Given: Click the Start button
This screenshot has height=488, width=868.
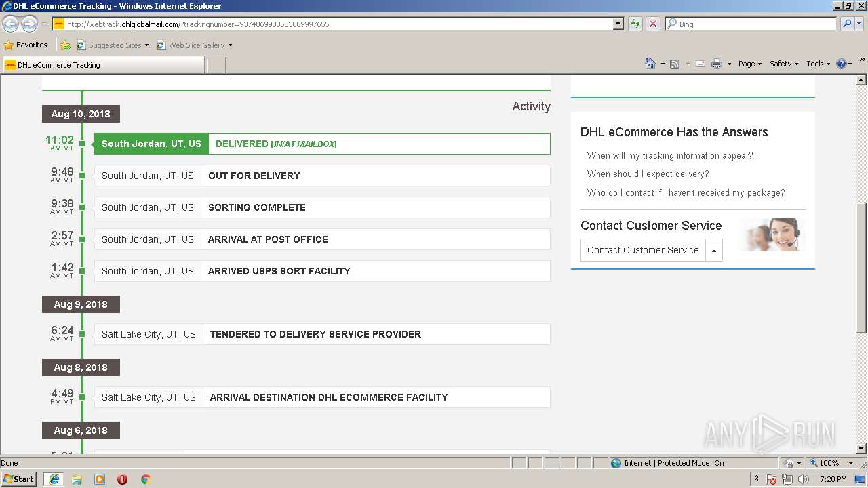Looking at the screenshot, I should 19,479.
